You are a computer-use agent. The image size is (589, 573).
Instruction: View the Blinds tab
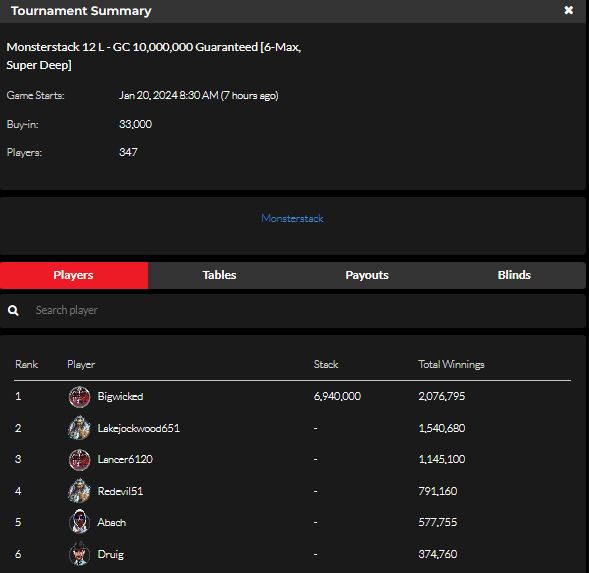514,275
